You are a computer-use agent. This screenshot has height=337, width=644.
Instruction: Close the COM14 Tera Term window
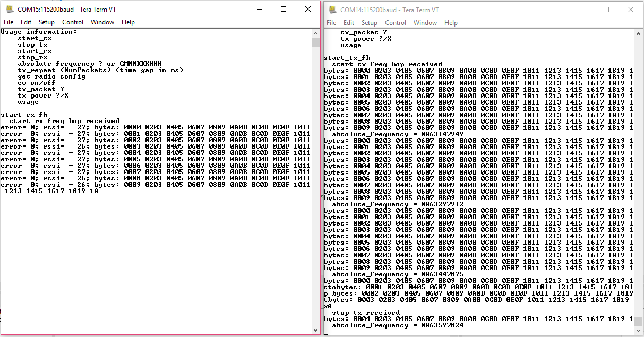tap(631, 10)
